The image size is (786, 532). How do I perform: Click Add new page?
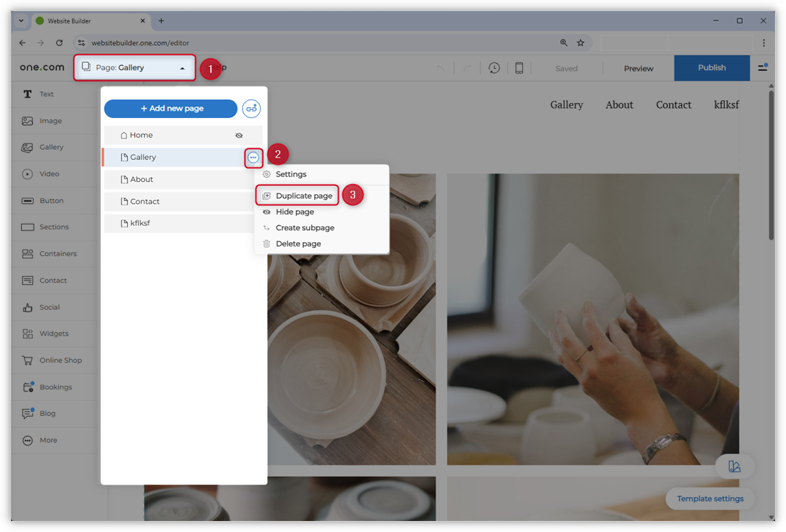pyautogui.click(x=170, y=108)
